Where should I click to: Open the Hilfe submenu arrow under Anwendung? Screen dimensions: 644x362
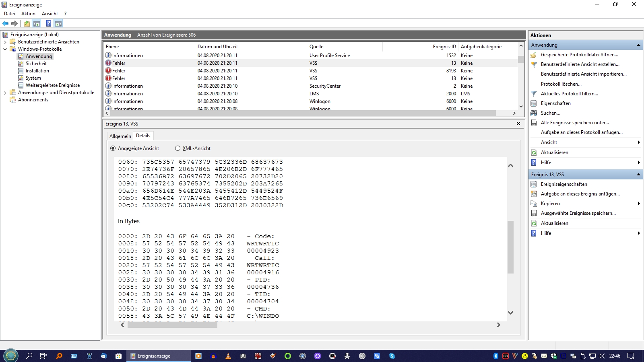click(639, 162)
